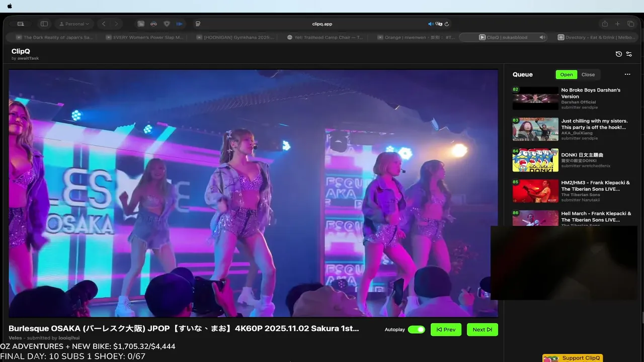
Task: Open the Personal profile dropdown
Action: (74, 24)
